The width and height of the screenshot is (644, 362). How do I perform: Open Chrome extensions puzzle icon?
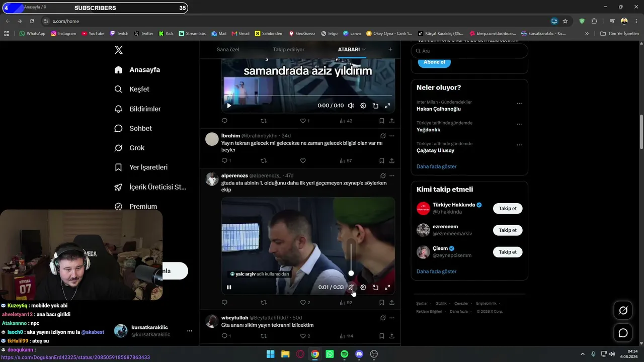594,21
